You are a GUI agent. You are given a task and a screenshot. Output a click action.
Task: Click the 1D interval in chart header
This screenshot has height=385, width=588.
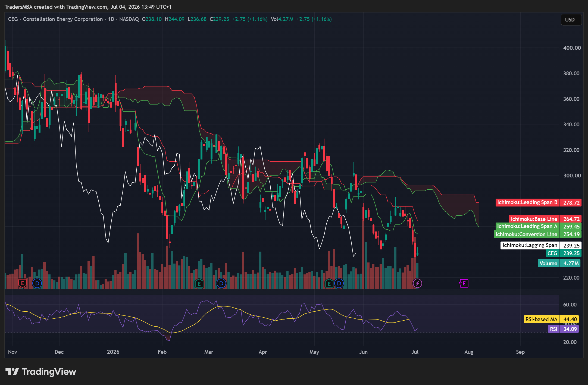111,19
